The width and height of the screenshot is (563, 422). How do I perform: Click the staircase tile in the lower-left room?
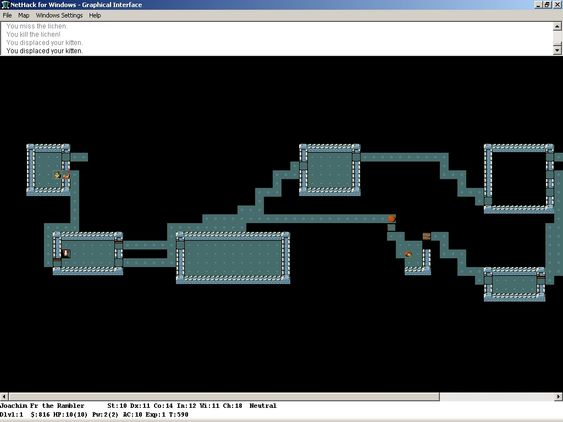[x=66, y=254]
